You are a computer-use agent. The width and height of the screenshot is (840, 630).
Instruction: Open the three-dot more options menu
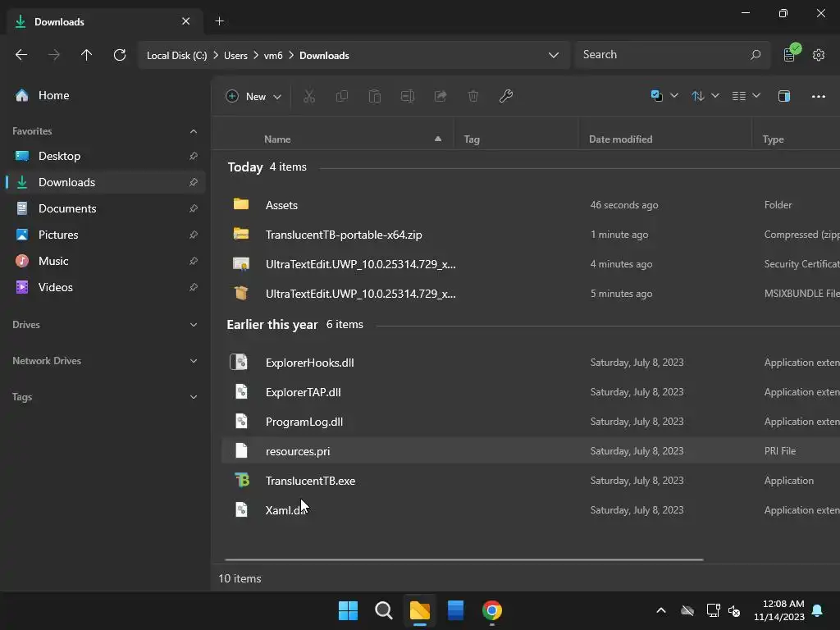pos(818,97)
